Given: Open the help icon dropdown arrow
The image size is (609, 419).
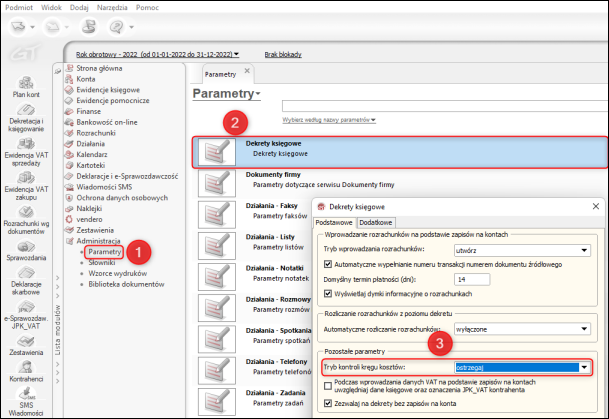Looking at the screenshot, I should 132,27.
